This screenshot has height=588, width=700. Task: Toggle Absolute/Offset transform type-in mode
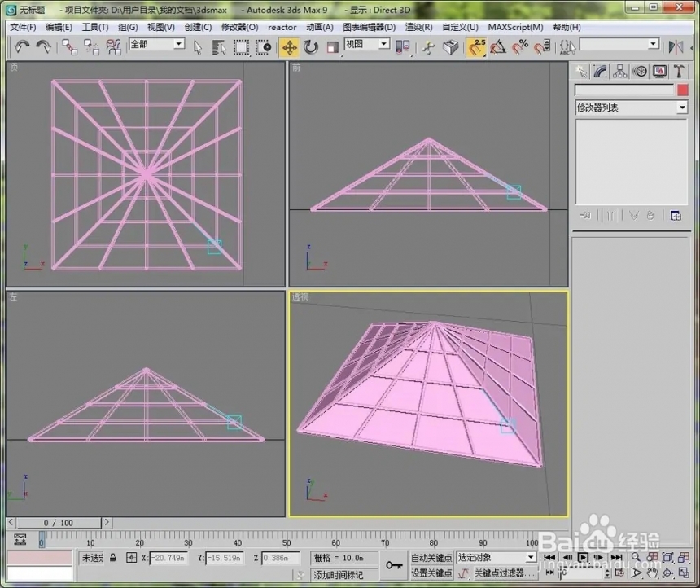click(x=131, y=558)
